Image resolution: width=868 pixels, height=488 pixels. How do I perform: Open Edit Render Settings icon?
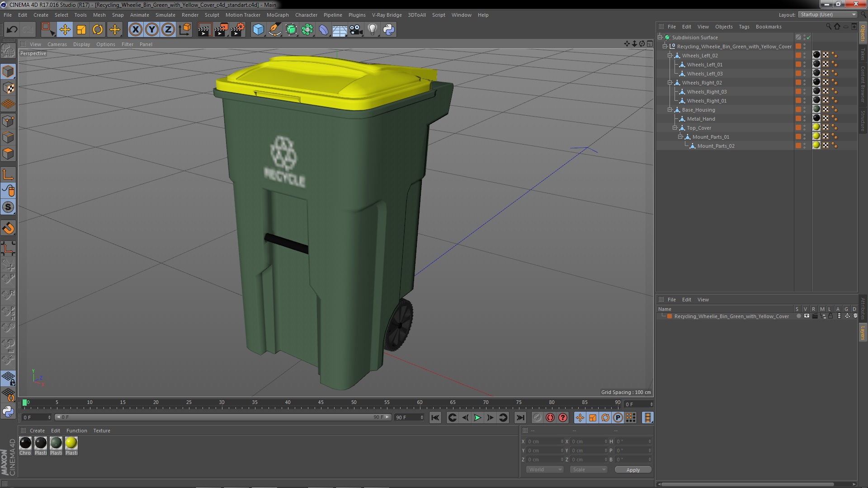coord(238,30)
